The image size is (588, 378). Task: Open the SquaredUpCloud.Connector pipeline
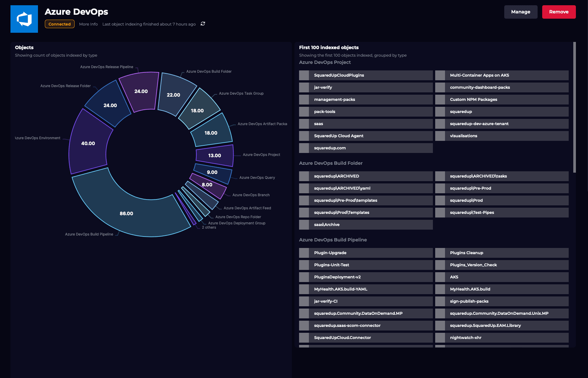coord(366,338)
